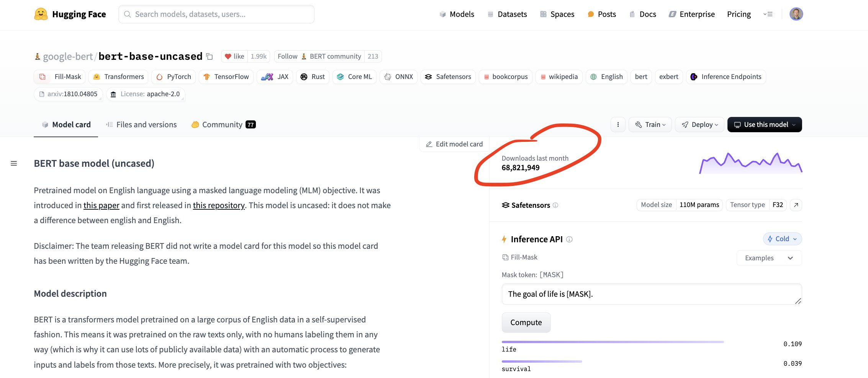The height and width of the screenshot is (378, 868).
Task: Click the 68,821,949 downloads value
Action: coord(521,168)
